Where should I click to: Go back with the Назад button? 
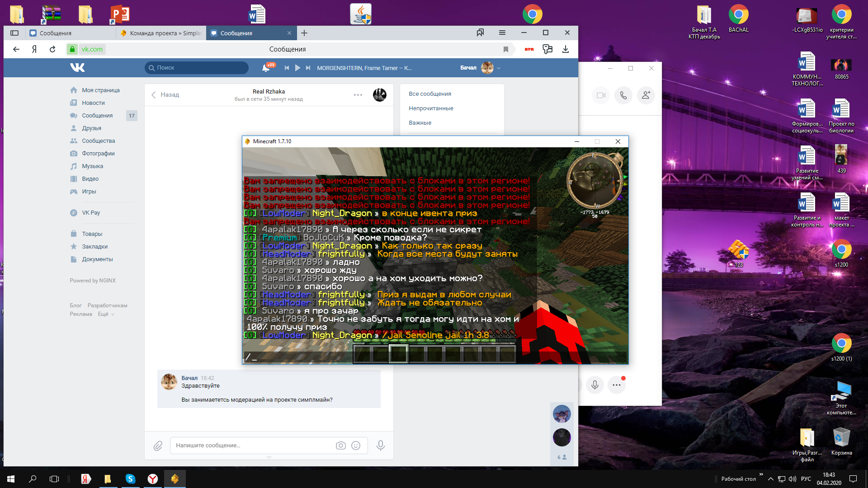pos(165,95)
